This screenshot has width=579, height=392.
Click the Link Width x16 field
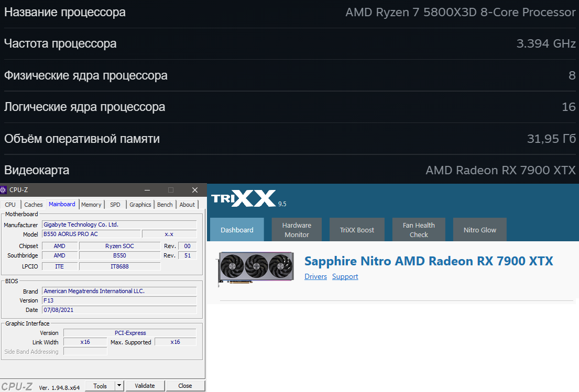click(x=85, y=342)
